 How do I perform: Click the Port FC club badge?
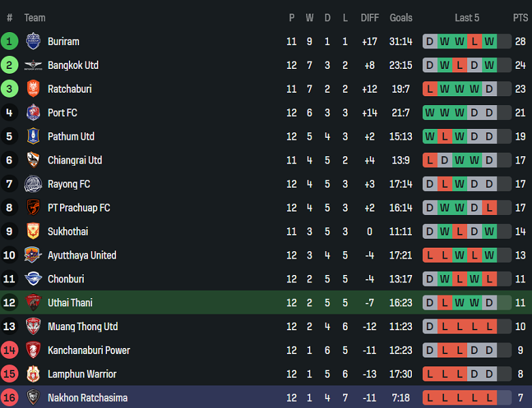(33, 113)
